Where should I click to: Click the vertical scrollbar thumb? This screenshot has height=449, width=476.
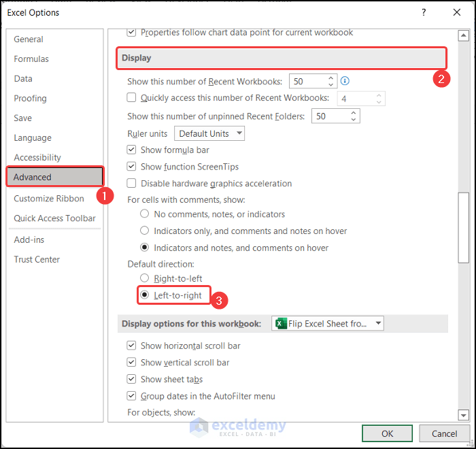pos(463,227)
